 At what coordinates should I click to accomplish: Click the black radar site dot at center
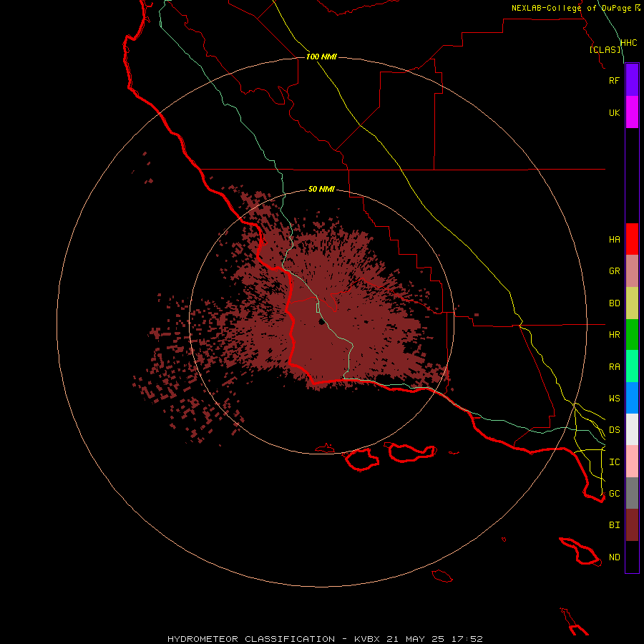[321, 321]
